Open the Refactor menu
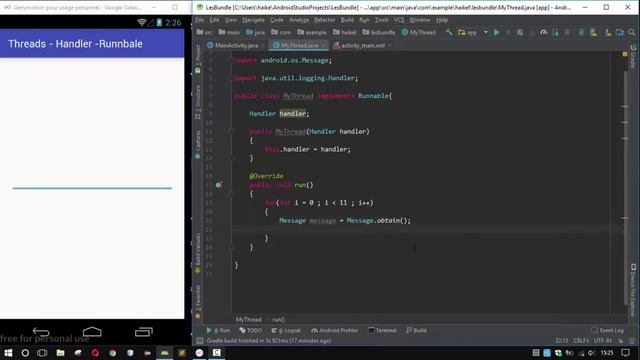The image size is (640, 360). point(324,20)
